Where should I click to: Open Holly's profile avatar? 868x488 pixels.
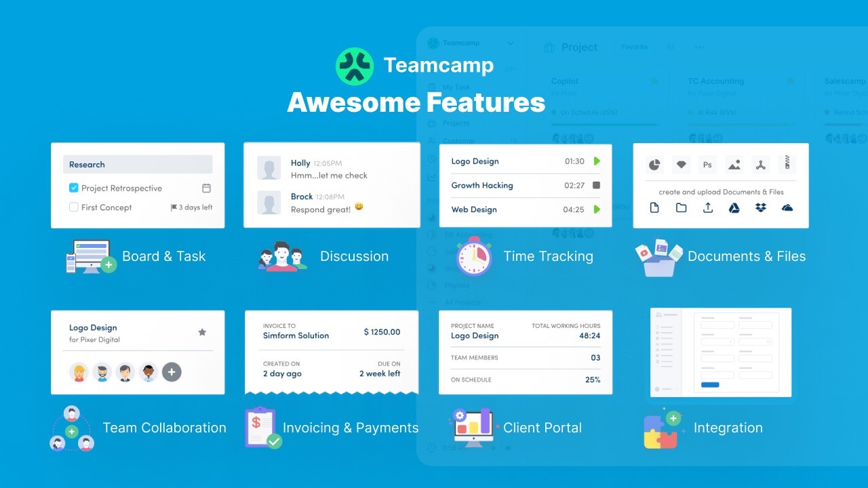(x=269, y=168)
